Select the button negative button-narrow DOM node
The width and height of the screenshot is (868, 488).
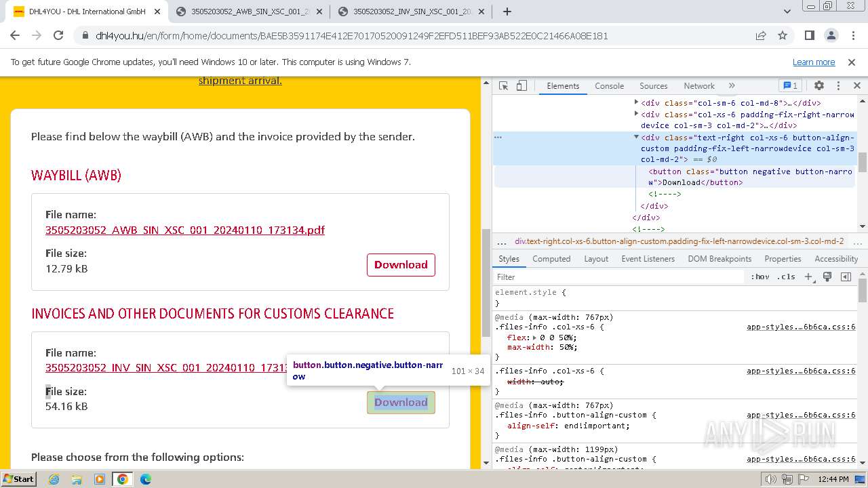750,177
